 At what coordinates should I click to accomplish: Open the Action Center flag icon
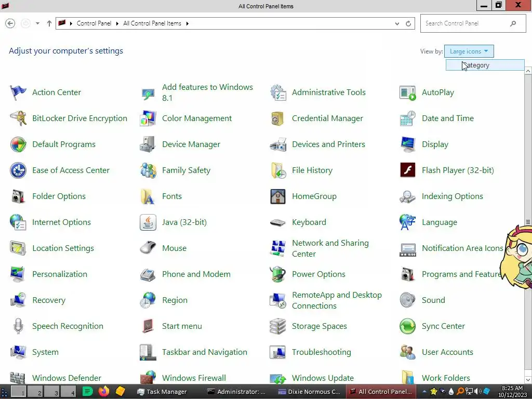coord(18,92)
